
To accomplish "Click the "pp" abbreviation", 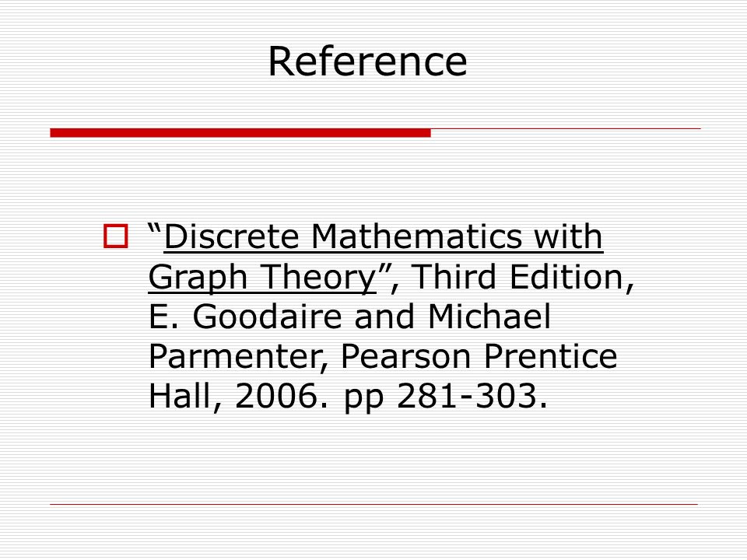I will click(x=363, y=400).
